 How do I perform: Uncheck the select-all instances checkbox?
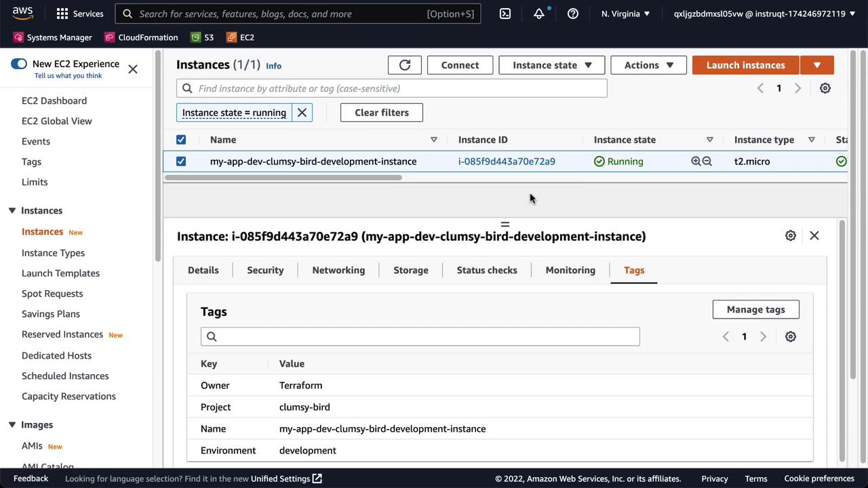tap(181, 140)
